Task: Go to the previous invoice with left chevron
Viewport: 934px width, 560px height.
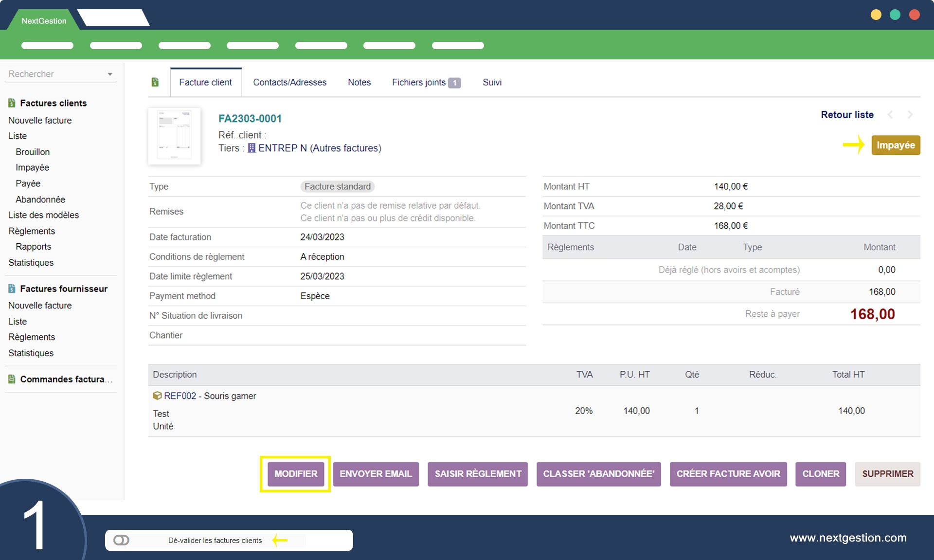Action: tap(890, 115)
